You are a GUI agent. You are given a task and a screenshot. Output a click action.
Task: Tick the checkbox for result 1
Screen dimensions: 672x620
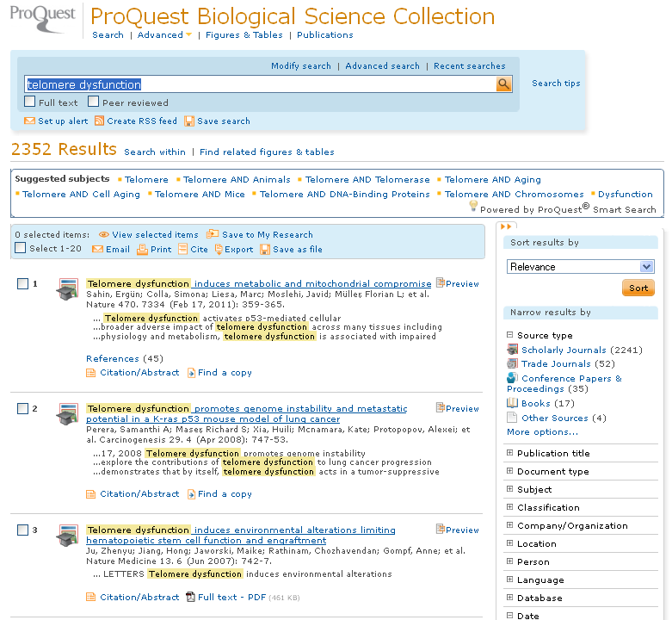[22, 283]
